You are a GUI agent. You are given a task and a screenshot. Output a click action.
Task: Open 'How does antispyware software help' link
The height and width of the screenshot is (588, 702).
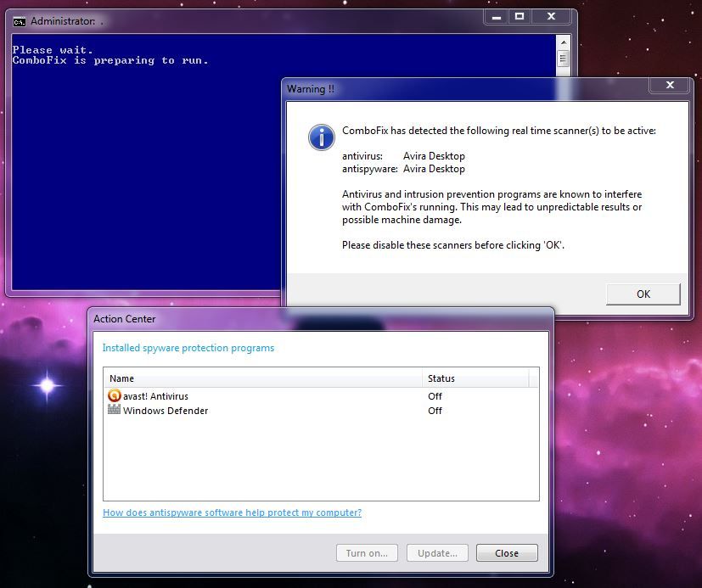click(232, 512)
